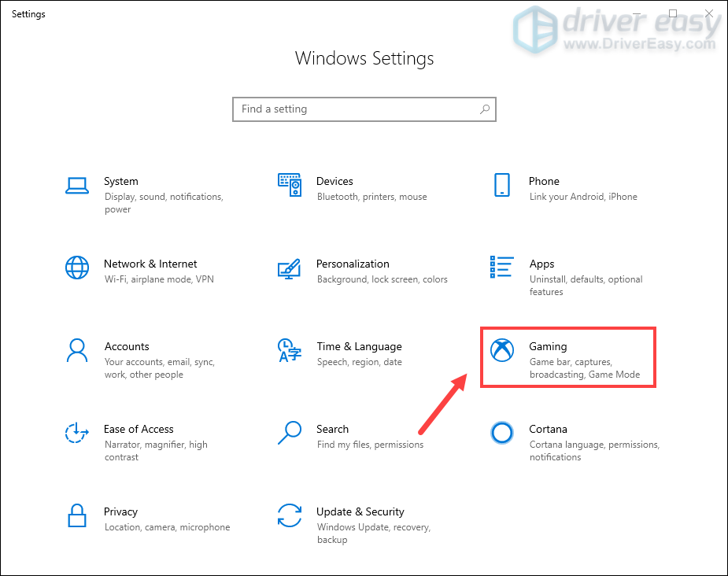Click the Personalization paintbrush icon
This screenshot has height=576, width=728.
(x=289, y=268)
